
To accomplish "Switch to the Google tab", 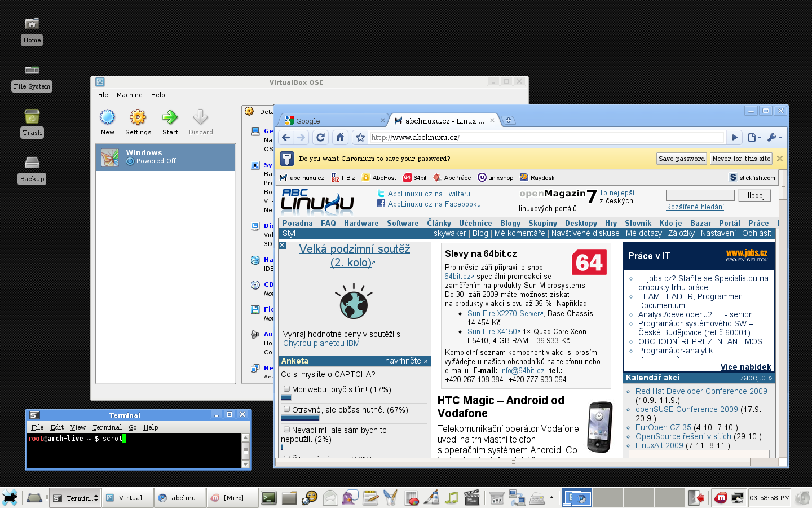I will pos(333,121).
